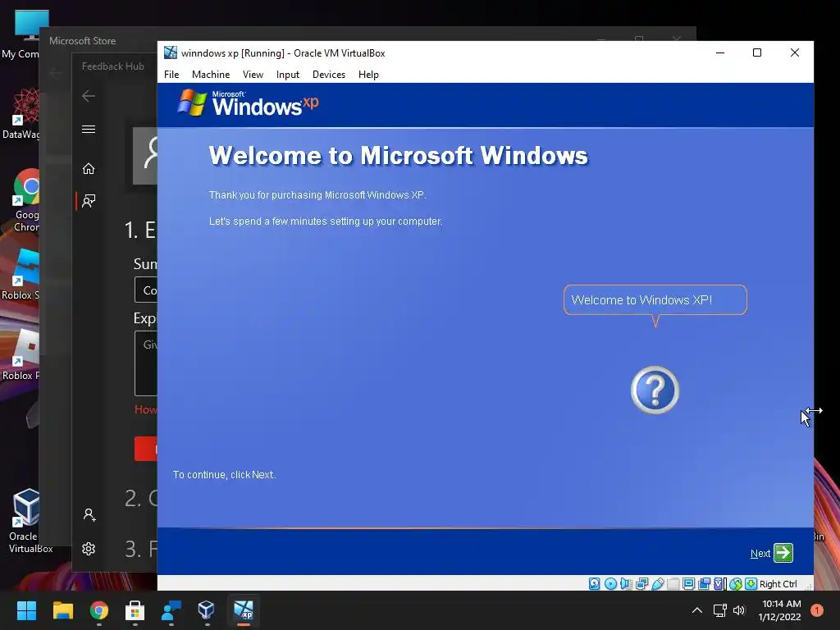The image size is (840, 630).
Task: Open the File menu in VirtualBox
Action: coord(171,75)
